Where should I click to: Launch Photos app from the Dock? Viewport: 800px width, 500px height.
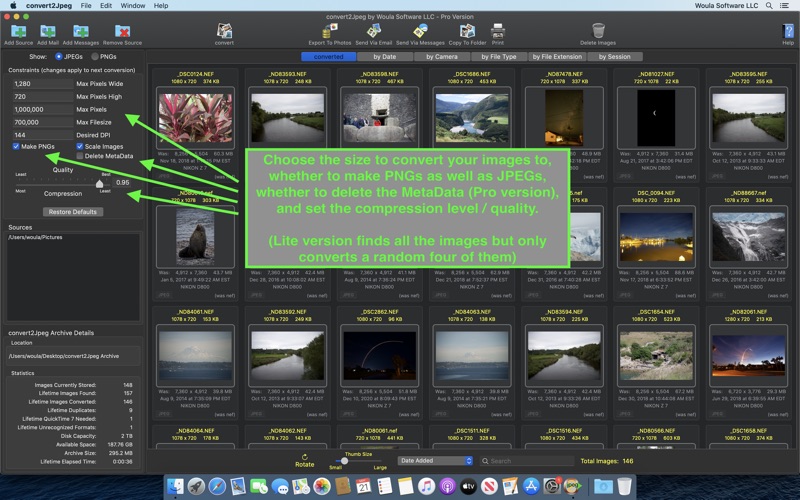point(321,486)
